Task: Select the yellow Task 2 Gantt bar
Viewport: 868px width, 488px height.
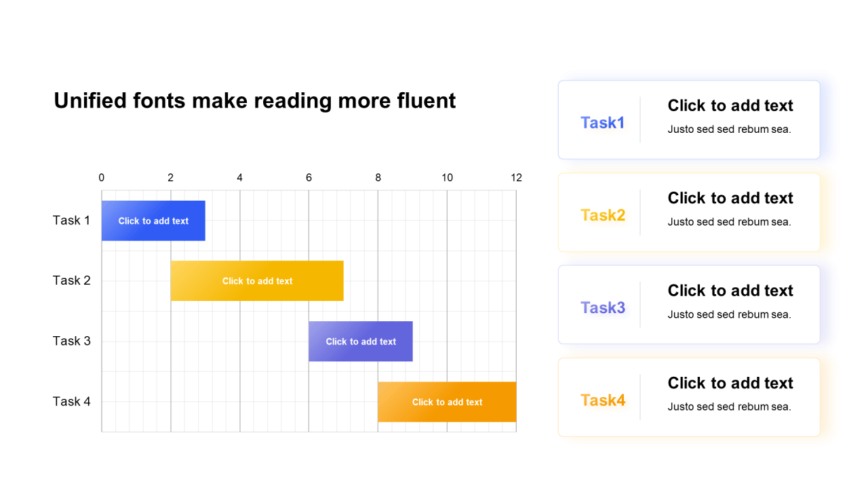Action: point(257,281)
